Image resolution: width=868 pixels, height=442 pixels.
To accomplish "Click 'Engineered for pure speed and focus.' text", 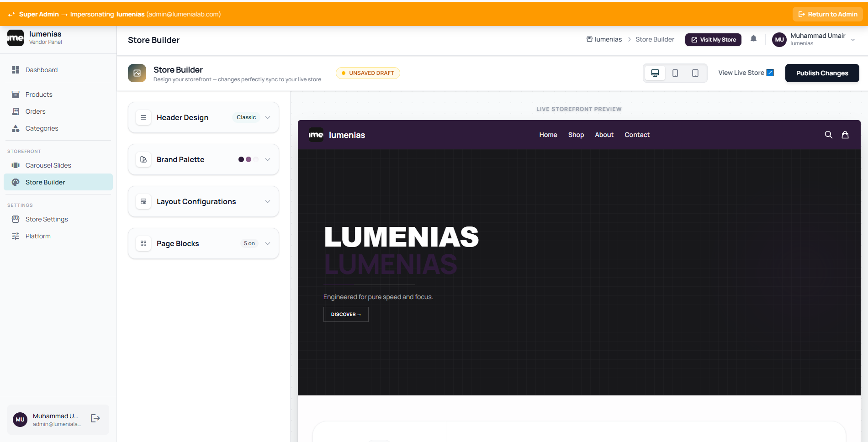I will click(378, 297).
